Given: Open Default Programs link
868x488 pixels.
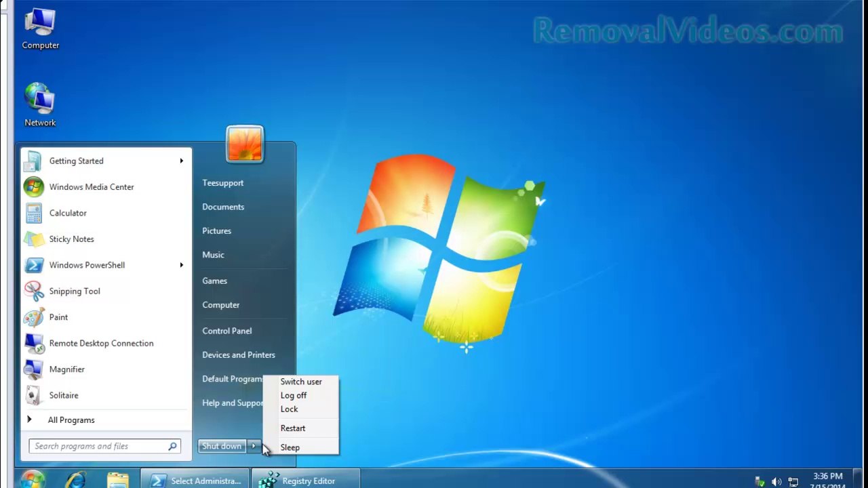Looking at the screenshot, I should [x=232, y=379].
